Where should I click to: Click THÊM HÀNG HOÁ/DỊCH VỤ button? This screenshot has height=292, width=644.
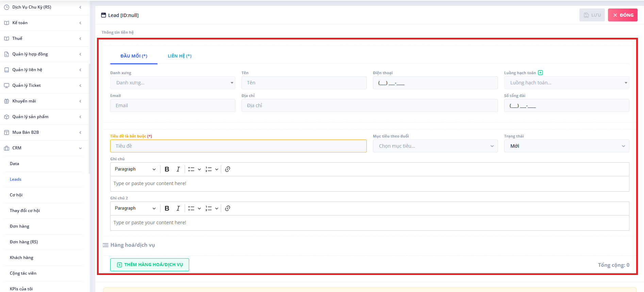click(150, 265)
